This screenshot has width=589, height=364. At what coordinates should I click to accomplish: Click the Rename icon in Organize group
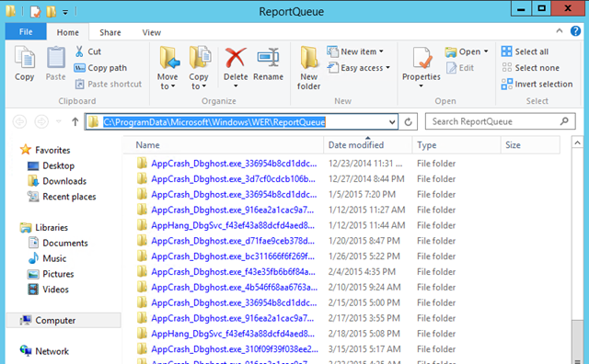coord(268,58)
